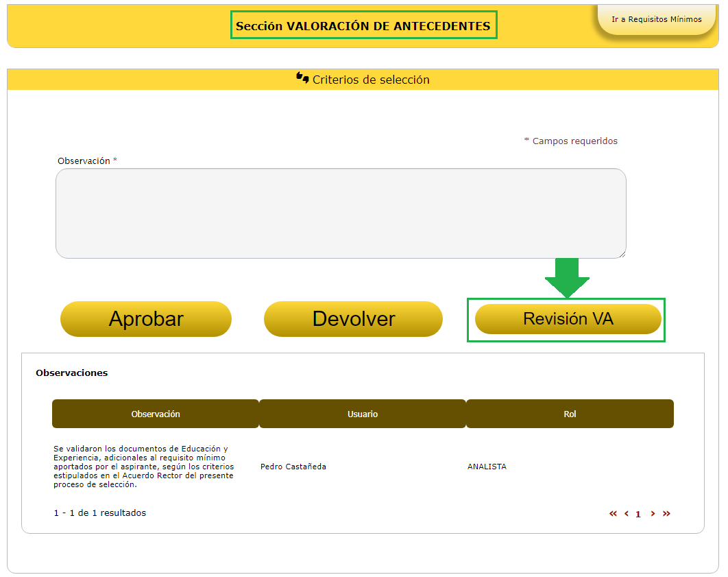Go to previous page of observations
Screen dimensions: 728x577
point(626,514)
